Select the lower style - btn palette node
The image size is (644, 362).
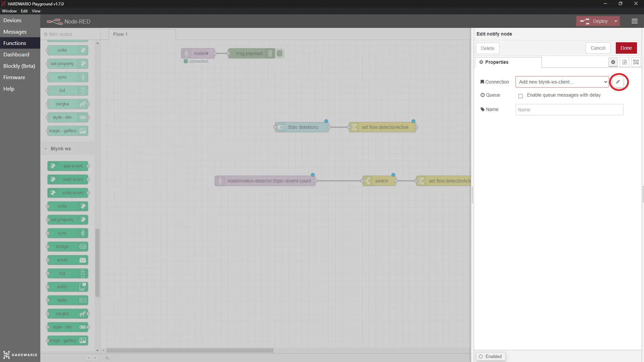68,327
